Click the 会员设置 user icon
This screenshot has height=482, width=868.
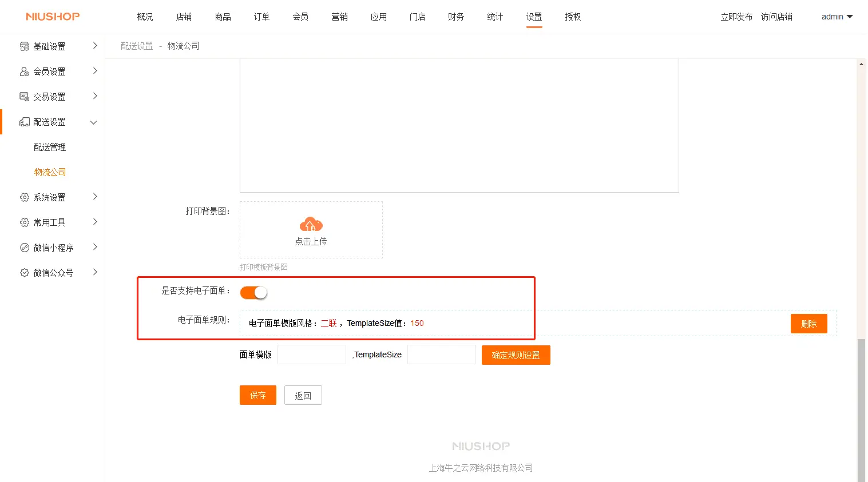point(25,71)
